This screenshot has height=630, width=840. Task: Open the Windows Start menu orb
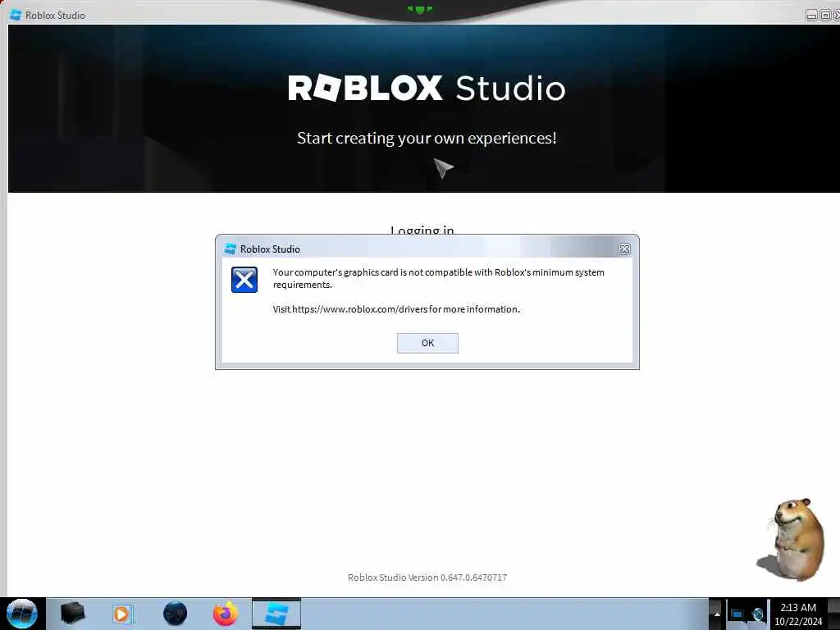(22, 614)
